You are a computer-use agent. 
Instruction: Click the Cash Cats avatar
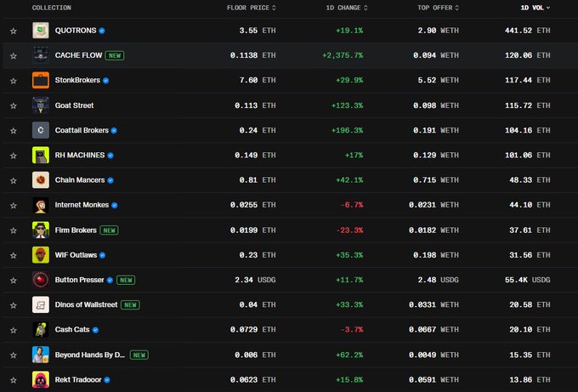(x=41, y=330)
